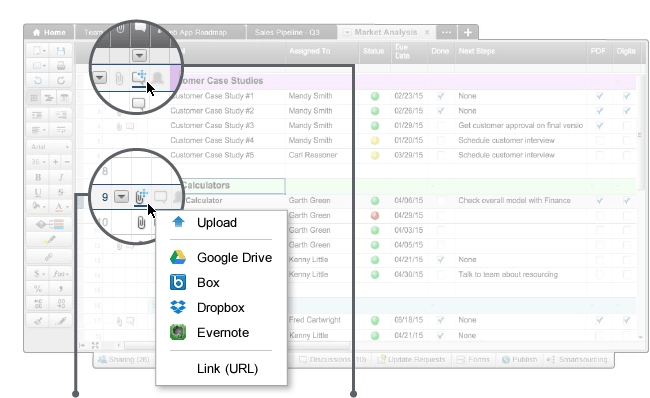Image resolution: width=650 pixels, height=398 pixels.
Task: Click the Highlight Changes marker icon
Action: (x=49, y=240)
